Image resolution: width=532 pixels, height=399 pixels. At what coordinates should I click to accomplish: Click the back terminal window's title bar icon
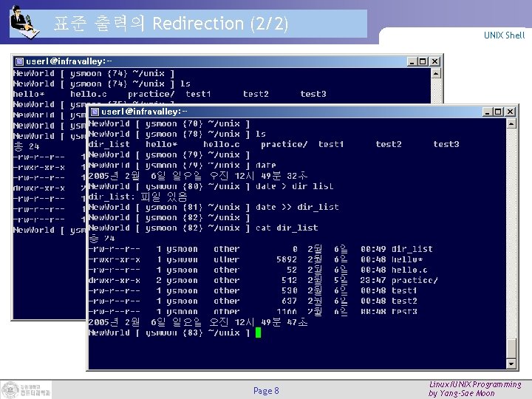pos(20,61)
